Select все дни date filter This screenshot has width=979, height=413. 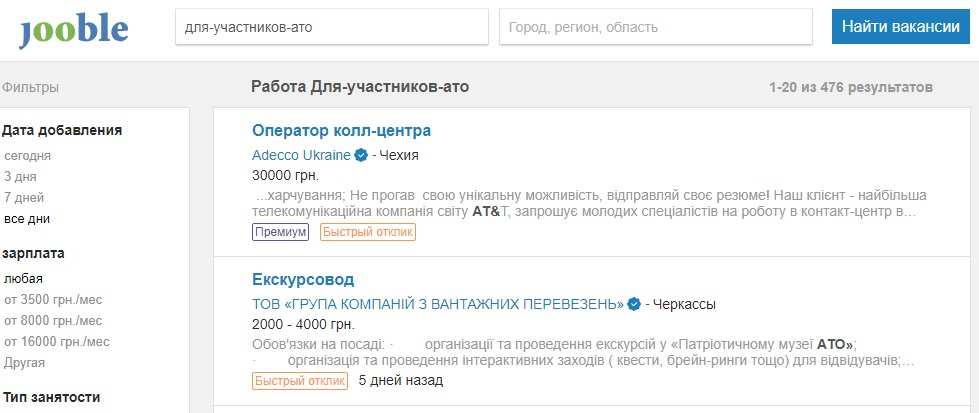(x=27, y=219)
